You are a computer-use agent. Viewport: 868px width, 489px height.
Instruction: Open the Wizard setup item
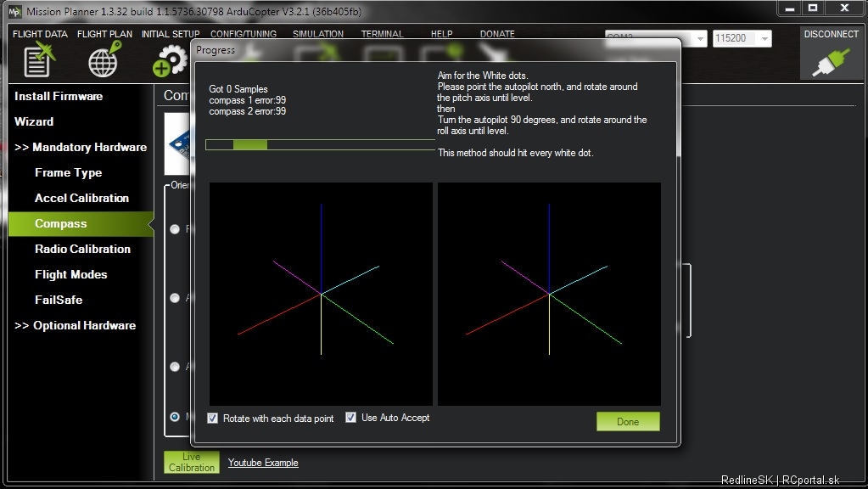34,122
